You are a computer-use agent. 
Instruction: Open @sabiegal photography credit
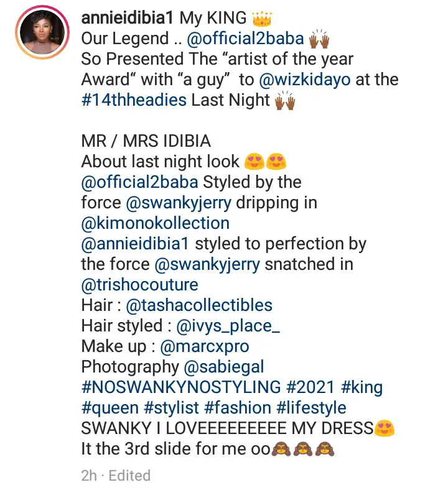224,367
